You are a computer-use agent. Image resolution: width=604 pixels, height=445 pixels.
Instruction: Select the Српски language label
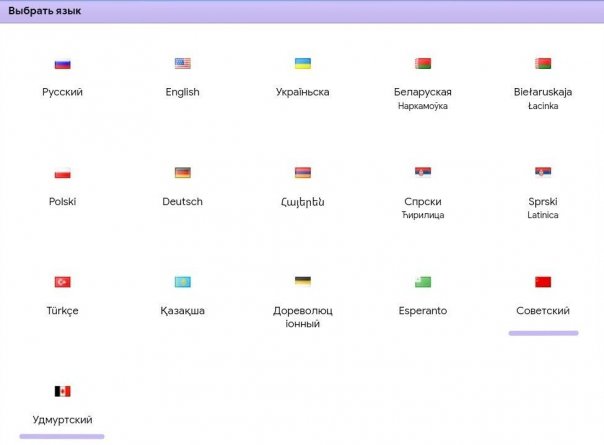click(423, 202)
